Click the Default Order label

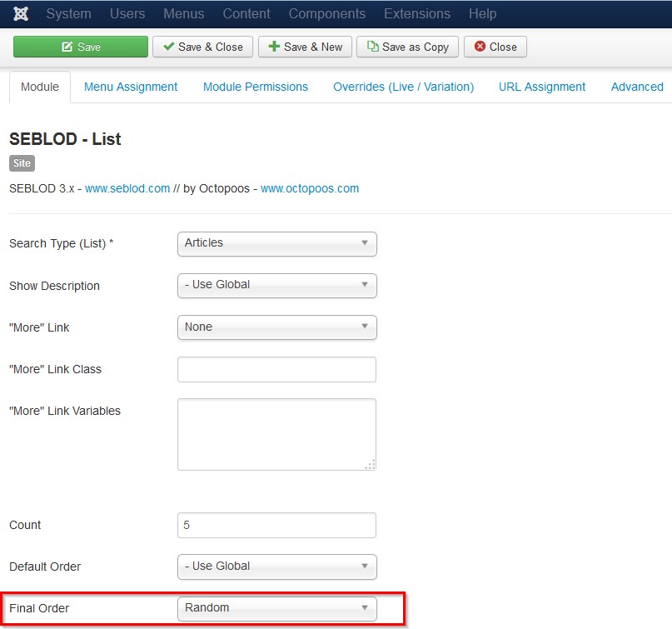click(x=45, y=567)
